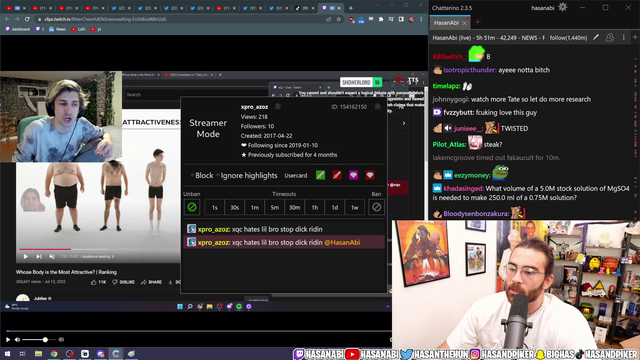The image size is (640, 360).
Task: Open the dashboard bookmark
Action: pos(18,29)
